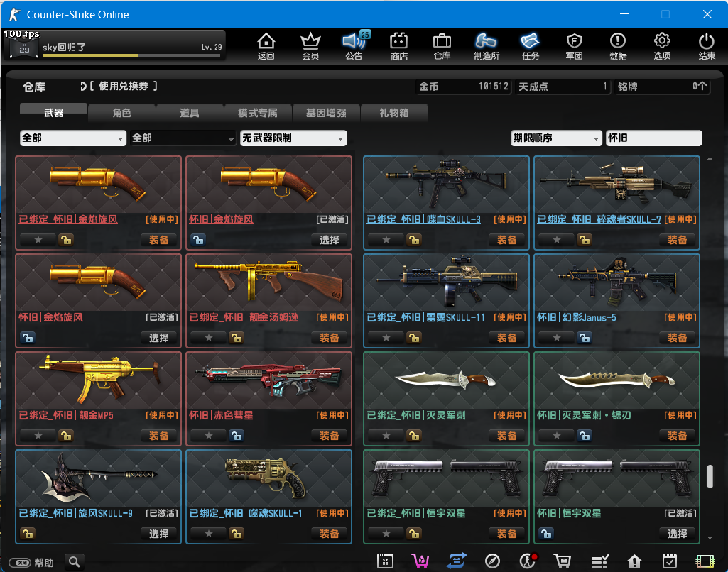Image resolution: width=728 pixels, height=572 pixels.
Task: Open the 军团 clan shield icon
Action: point(575,46)
